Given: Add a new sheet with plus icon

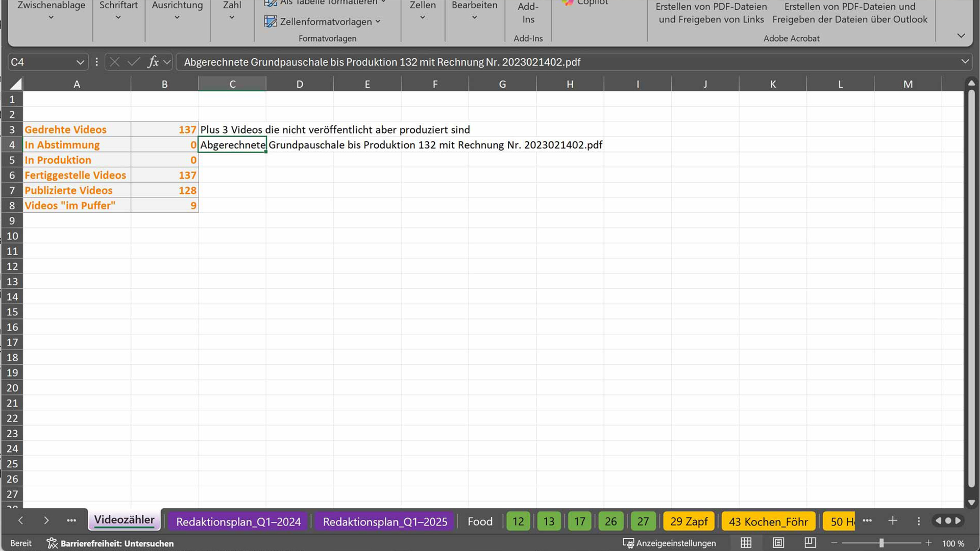Looking at the screenshot, I should coord(892,521).
